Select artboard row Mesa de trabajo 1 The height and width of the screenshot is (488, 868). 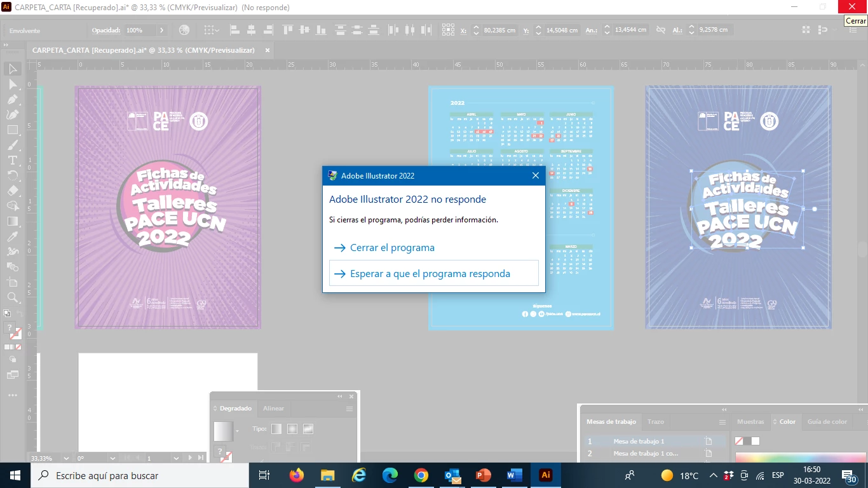pyautogui.click(x=654, y=441)
